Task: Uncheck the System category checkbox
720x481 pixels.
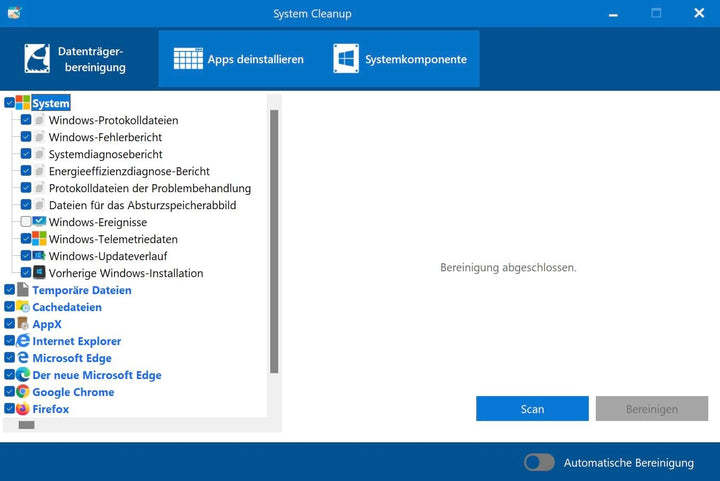Action: [9, 102]
